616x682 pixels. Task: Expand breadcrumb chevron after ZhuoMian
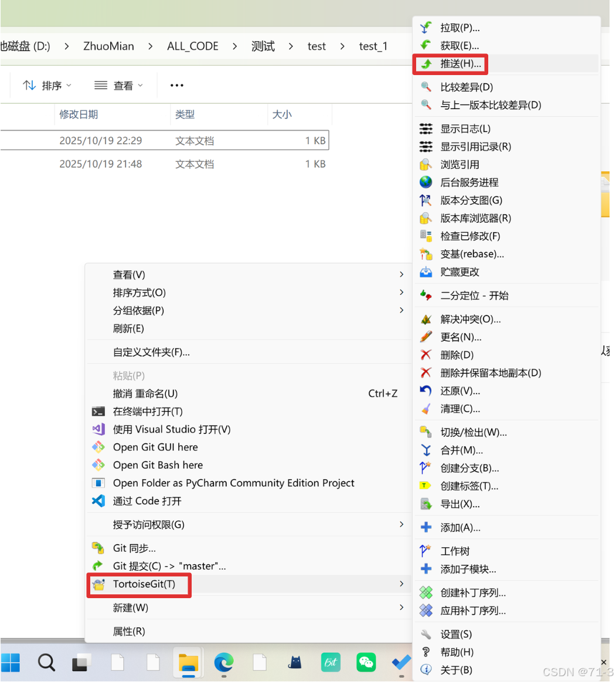tap(151, 46)
